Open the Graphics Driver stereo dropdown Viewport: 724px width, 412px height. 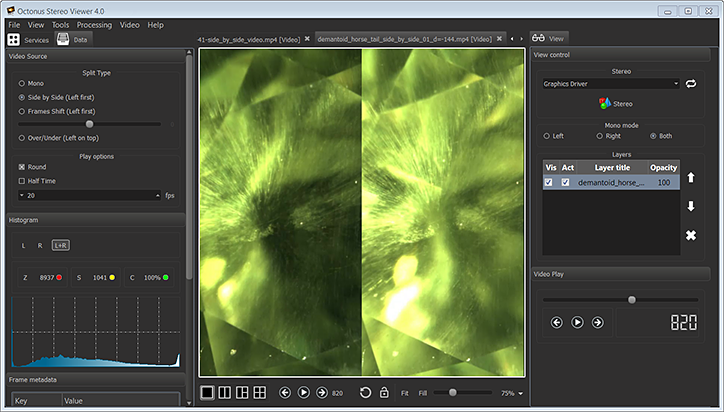pos(610,84)
